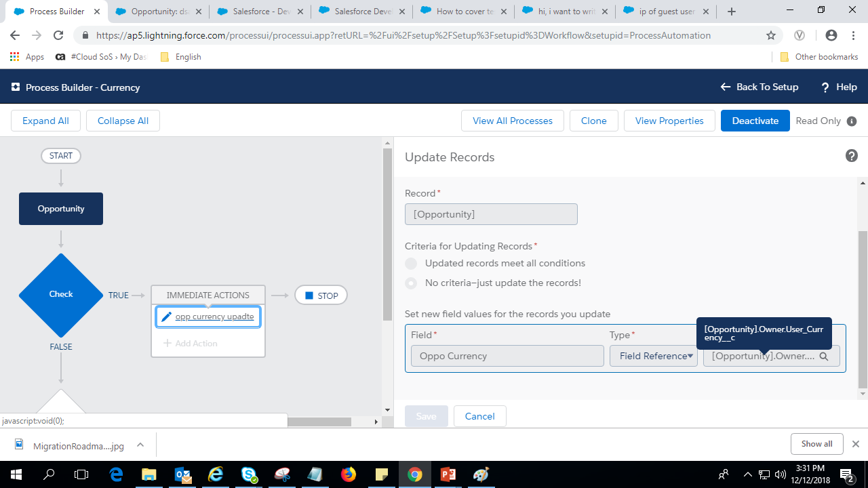Launch Microsoft Edge from the taskbar
The image size is (868, 488).
(117, 474)
